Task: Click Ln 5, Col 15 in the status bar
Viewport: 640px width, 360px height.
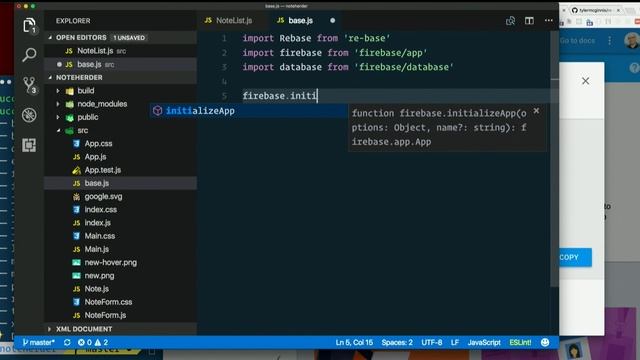Action: (x=354, y=342)
